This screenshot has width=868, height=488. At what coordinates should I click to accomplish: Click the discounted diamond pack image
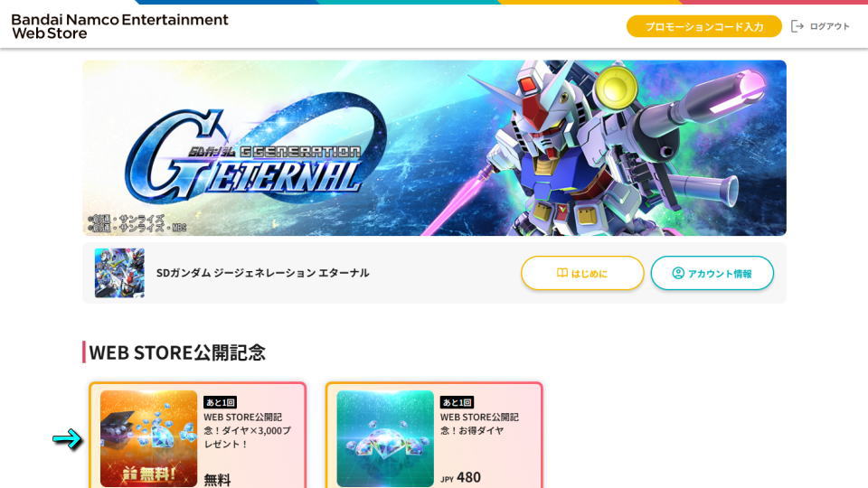(x=385, y=438)
